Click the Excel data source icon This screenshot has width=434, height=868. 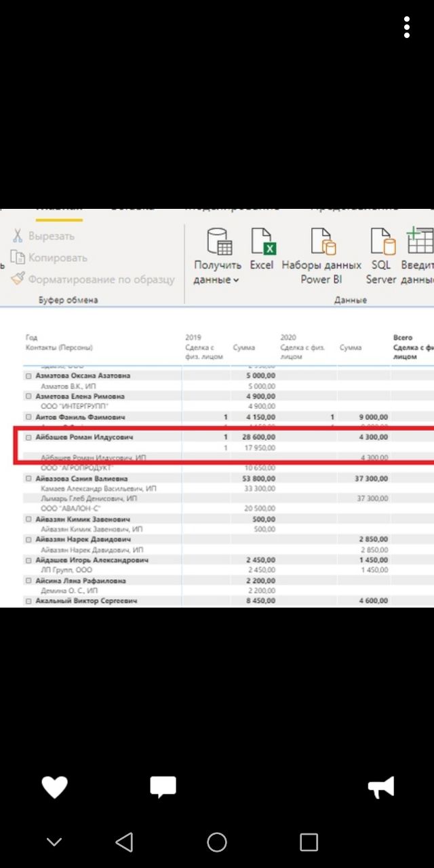click(262, 241)
